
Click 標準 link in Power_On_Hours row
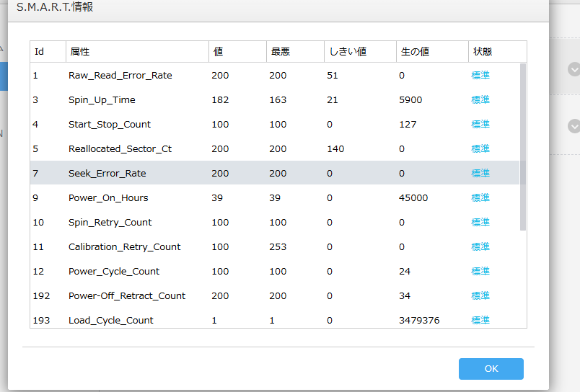pyautogui.click(x=480, y=197)
